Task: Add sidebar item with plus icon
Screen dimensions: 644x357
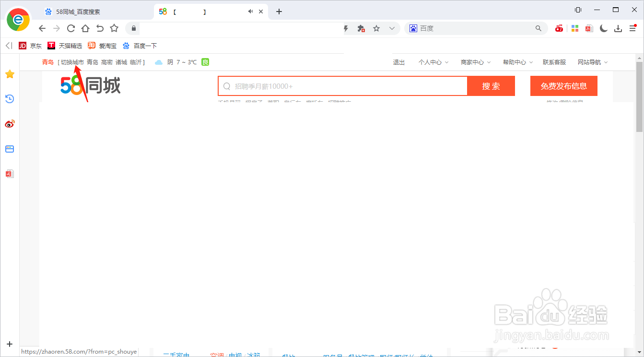Action: pyautogui.click(x=10, y=344)
